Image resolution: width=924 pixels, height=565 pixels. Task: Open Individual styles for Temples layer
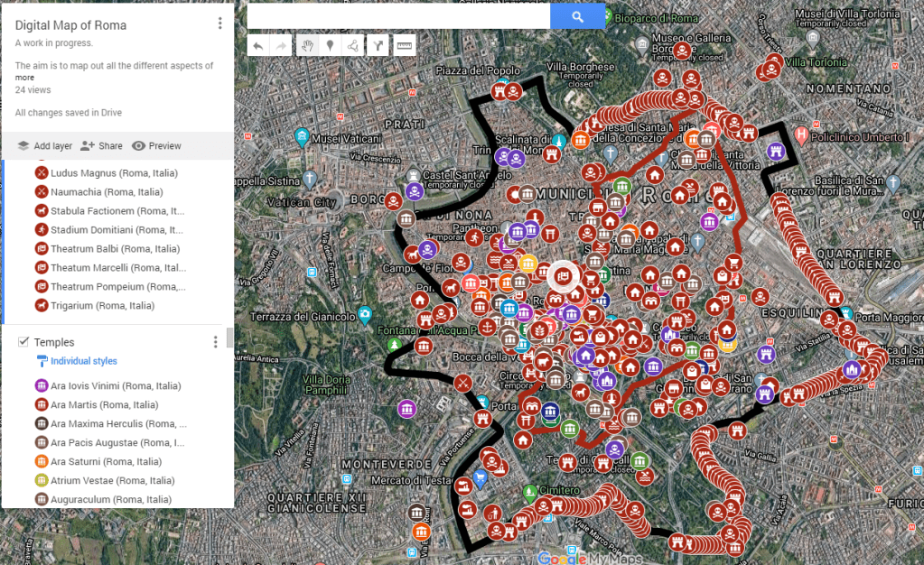point(83,361)
